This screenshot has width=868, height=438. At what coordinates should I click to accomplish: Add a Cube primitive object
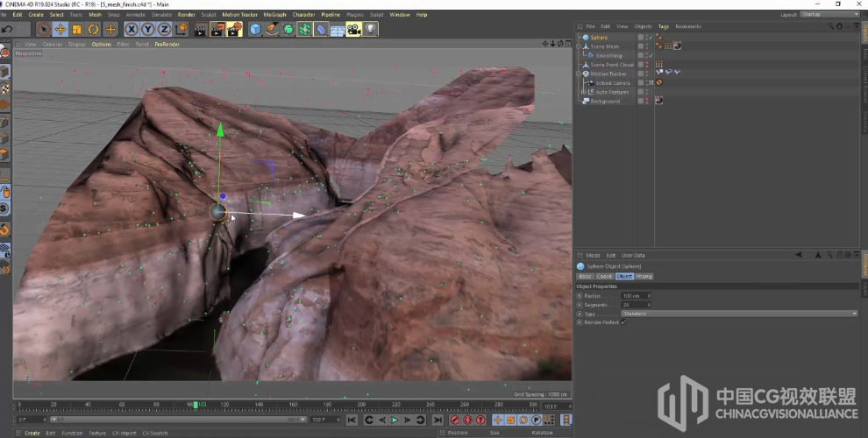pyautogui.click(x=254, y=29)
